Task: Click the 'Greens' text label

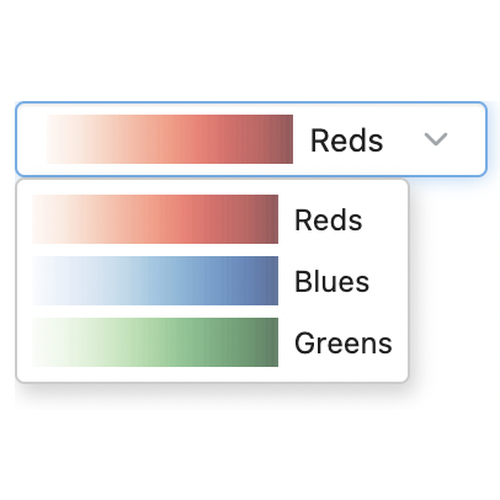Action: tap(343, 343)
